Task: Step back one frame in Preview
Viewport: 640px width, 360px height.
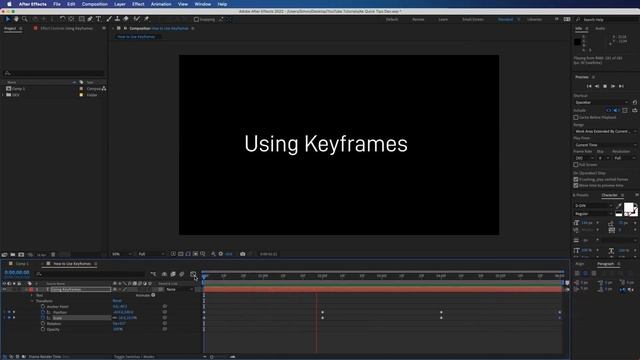Action: click(x=597, y=86)
